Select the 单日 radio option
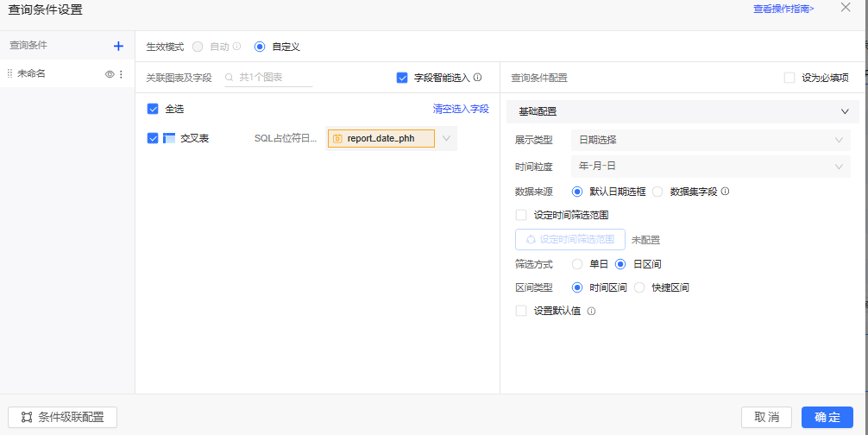This screenshot has height=435, width=868. [577, 264]
